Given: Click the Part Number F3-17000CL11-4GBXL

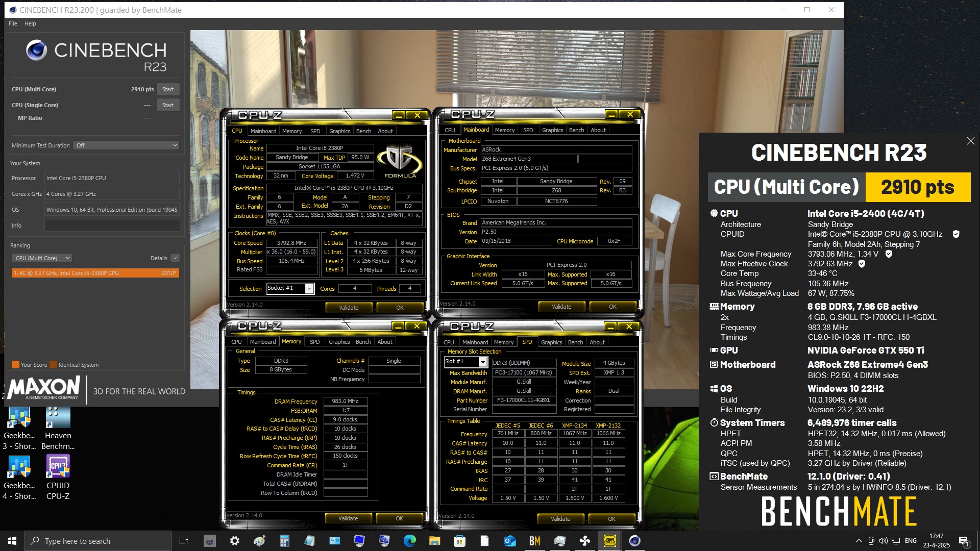Looking at the screenshot, I should click(524, 400).
